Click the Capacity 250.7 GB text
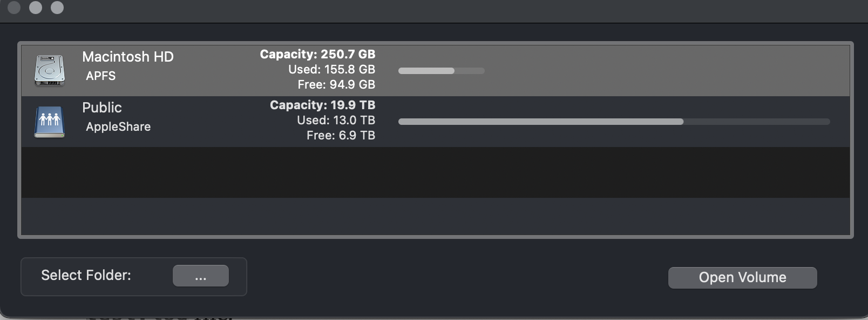Screen dimensions: 868x320 [317, 55]
